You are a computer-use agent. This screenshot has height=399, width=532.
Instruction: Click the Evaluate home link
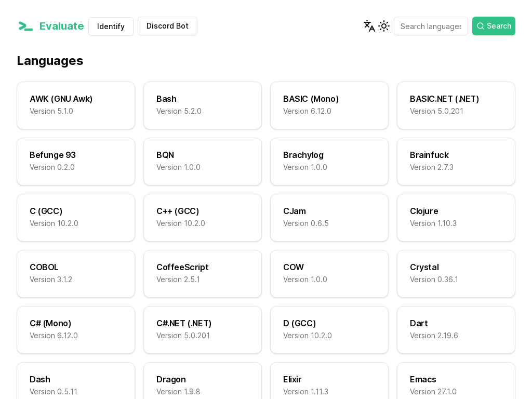pos(51,26)
